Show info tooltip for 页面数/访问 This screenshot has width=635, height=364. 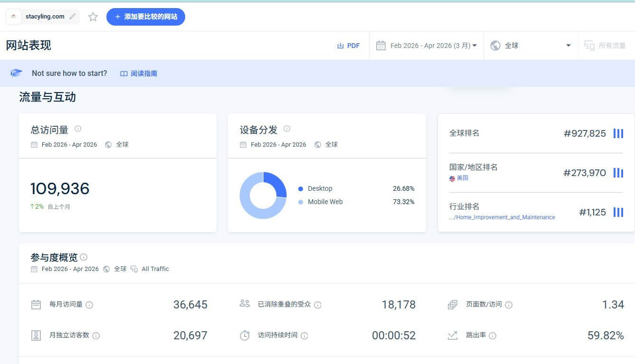tap(509, 305)
